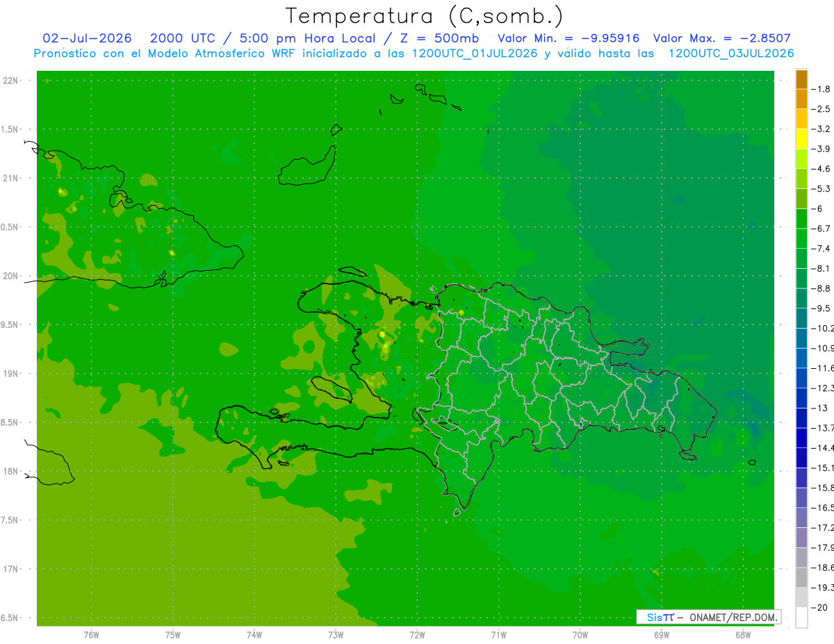The width and height of the screenshot is (834, 644).
Task: Click the init time '1200UTC_01JUL2026'
Action: tap(475, 53)
